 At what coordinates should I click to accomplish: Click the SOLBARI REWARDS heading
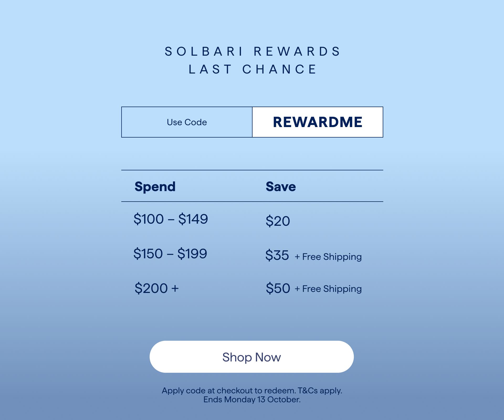[x=252, y=51]
